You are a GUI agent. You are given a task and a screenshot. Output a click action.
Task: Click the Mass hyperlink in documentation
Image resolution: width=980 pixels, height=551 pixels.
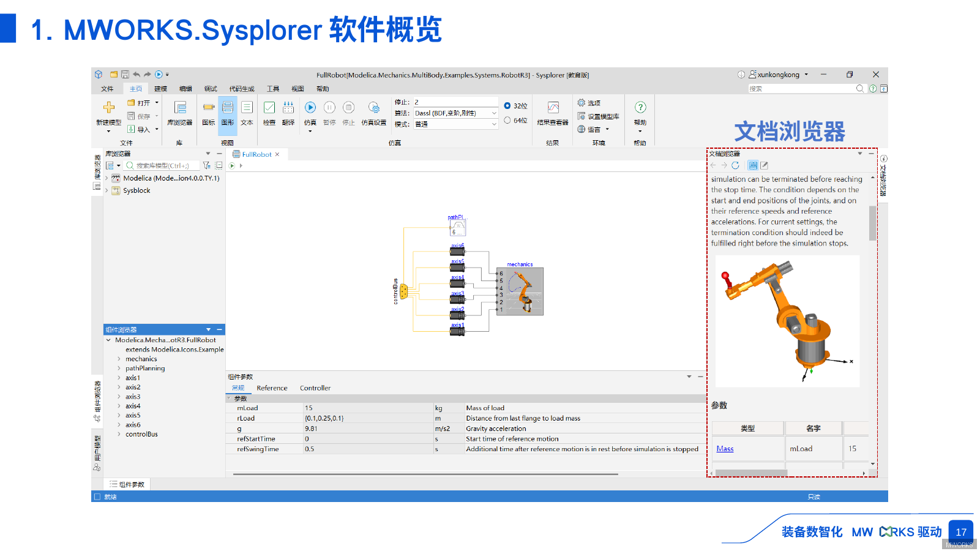point(725,449)
